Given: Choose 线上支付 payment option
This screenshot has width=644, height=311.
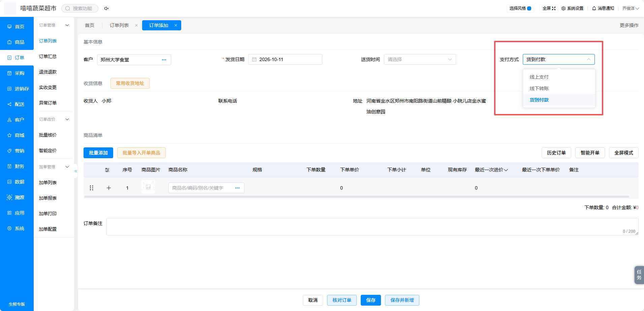Looking at the screenshot, I should coord(559,77).
